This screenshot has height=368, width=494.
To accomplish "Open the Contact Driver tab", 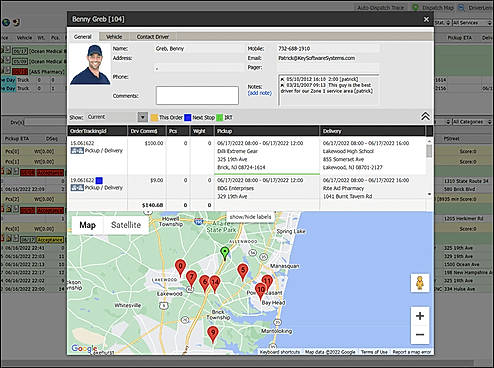I will (153, 37).
